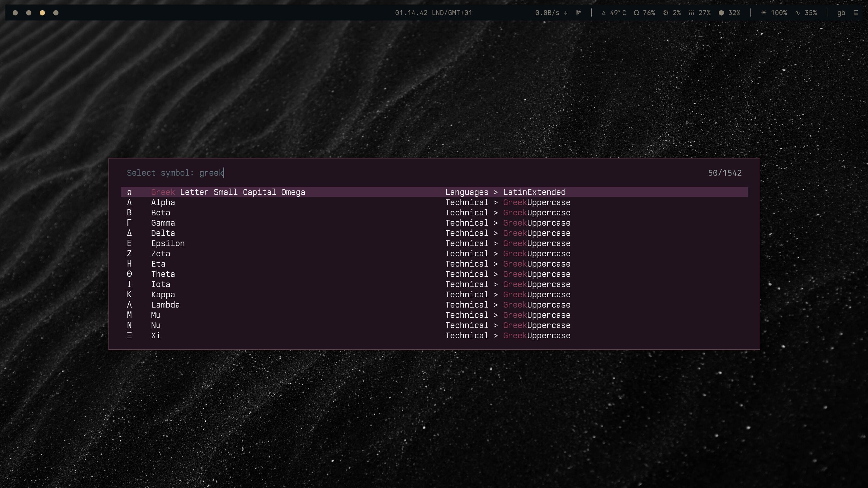The height and width of the screenshot is (488, 868).
Task: Click the sun brightness 100% indicator
Action: (x=774, y=13)
